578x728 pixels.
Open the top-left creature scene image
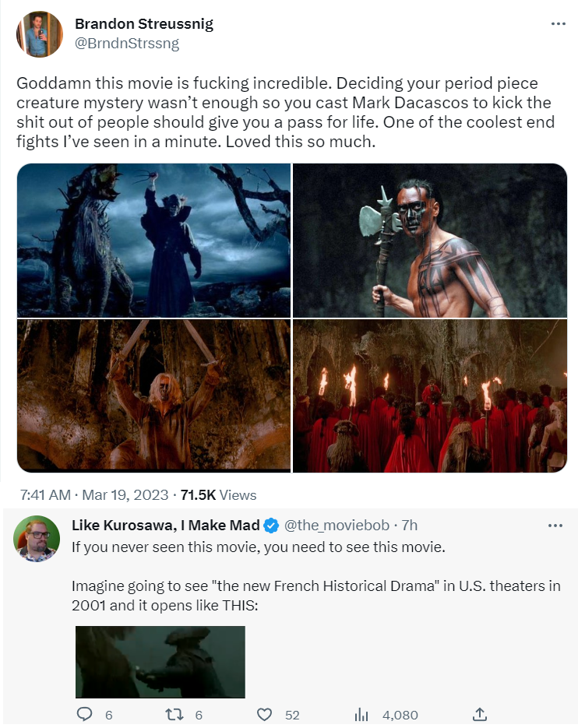[153, 240]
